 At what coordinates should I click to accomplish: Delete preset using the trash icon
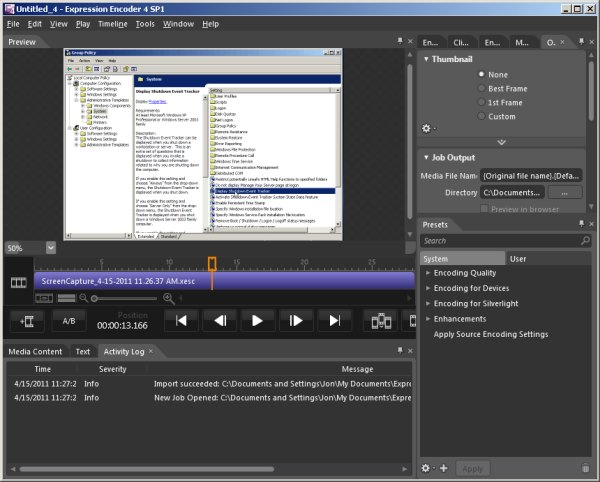pos(585,468)
